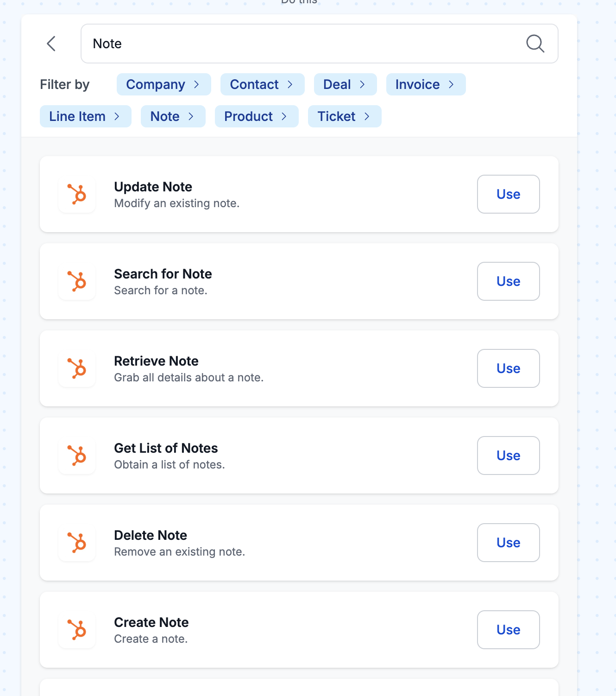616x696 pixels.
Task: Select the Update Note title
Action: (153, 187)
